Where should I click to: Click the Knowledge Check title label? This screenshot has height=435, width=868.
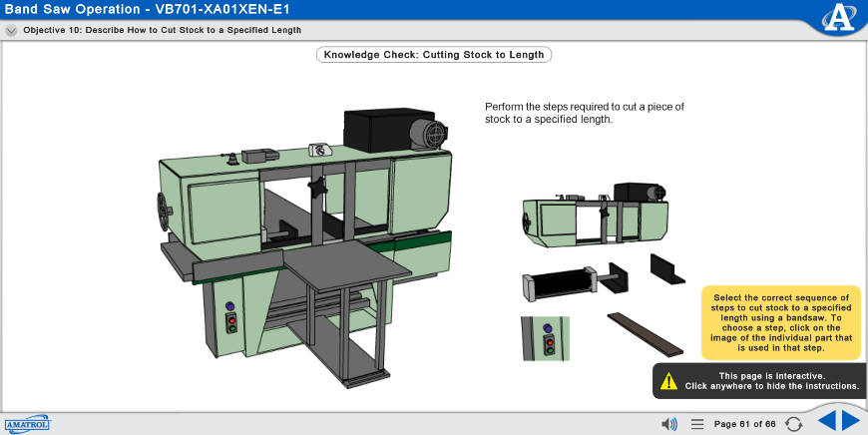pos(434,55)
